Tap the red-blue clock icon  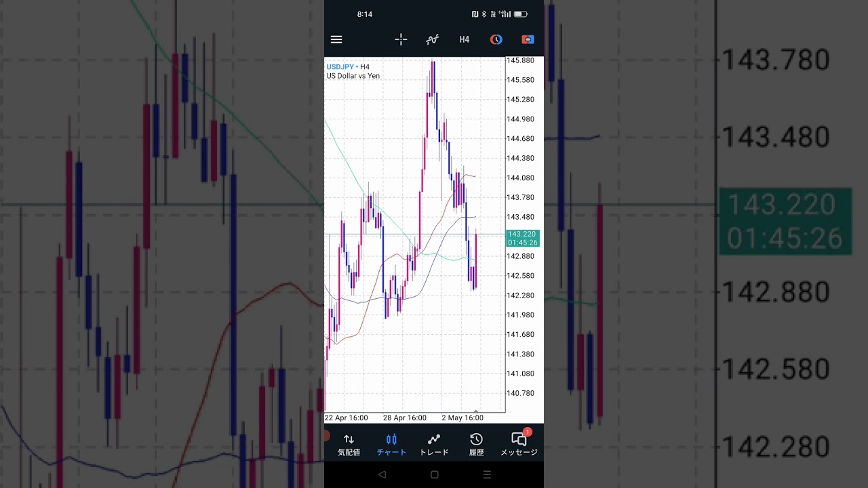[496, 39]
